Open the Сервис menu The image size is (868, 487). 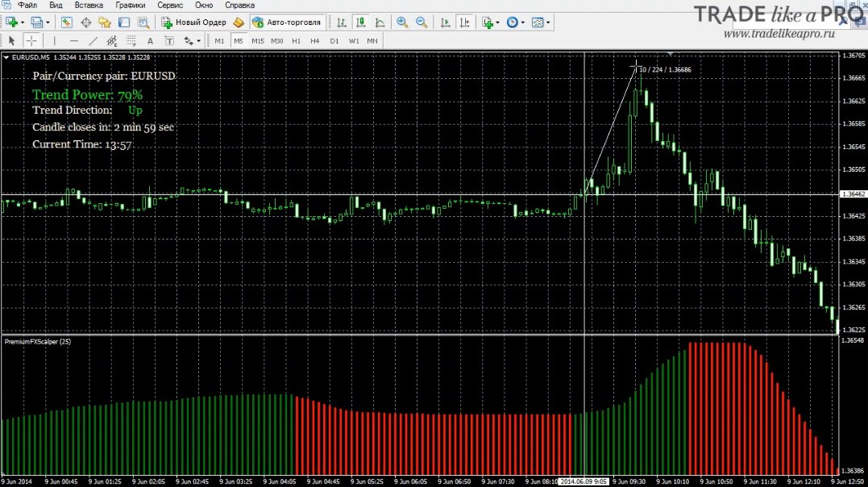coord(170,5)
